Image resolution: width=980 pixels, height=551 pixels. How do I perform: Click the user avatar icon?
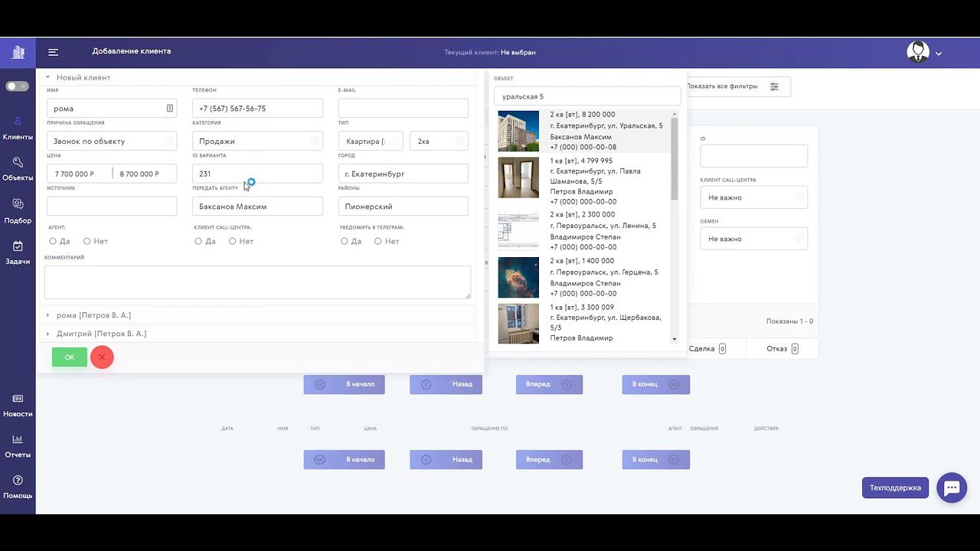pyautogui.click(x=918, y=52)
